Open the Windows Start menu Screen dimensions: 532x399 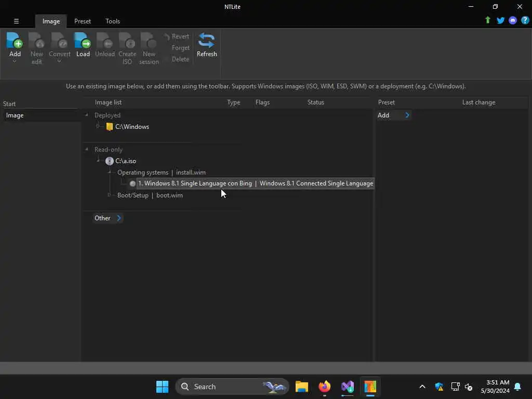162,387
